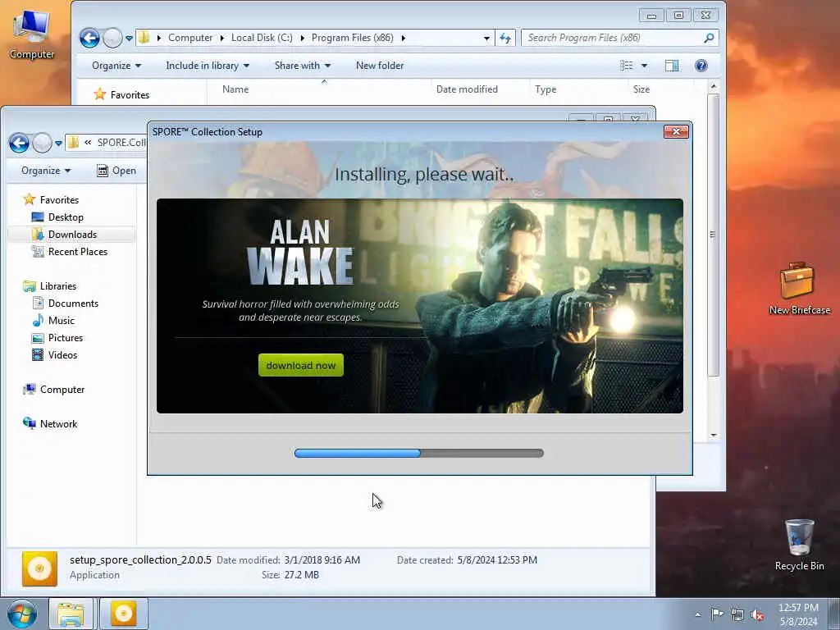This screenshot has width=840, height=630.
Task: Toggle the preview pane icon
Action: tap(672, 66)
